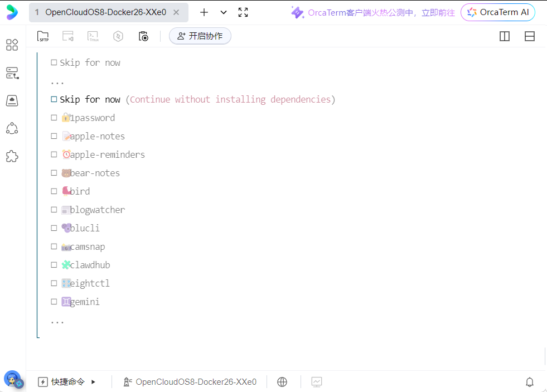Click the lighthouse icon beside the bottom server name
Image resolution: width=547 pixels, height=392 pixels.
click(127, 382)
